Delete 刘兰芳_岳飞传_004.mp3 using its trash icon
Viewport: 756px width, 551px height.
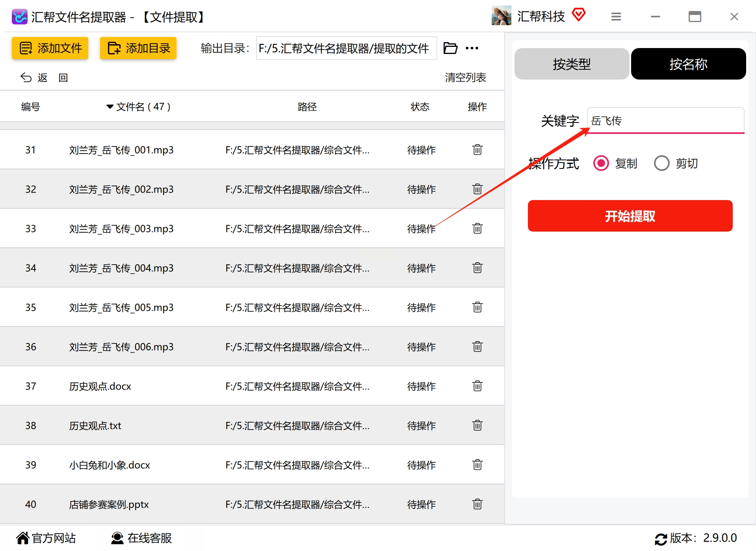[477, 268]
